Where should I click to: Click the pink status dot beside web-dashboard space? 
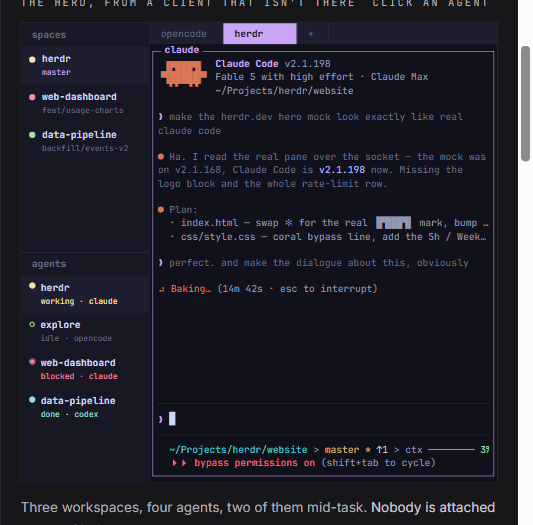point(32,97)
